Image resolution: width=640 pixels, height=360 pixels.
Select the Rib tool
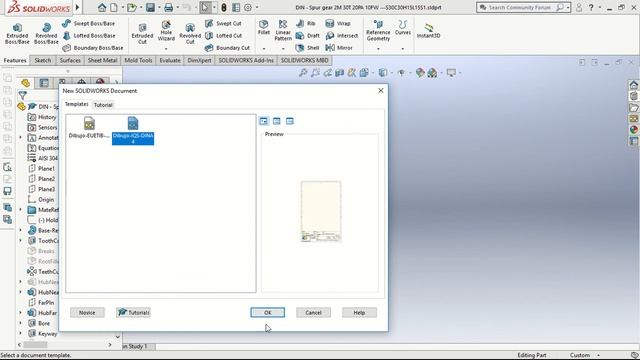306,24
